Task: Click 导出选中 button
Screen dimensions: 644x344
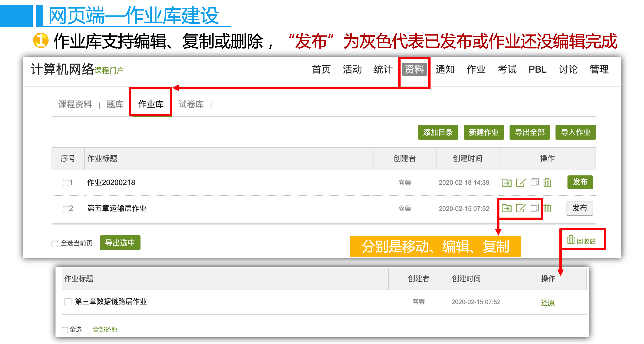Action: (120, 243)
